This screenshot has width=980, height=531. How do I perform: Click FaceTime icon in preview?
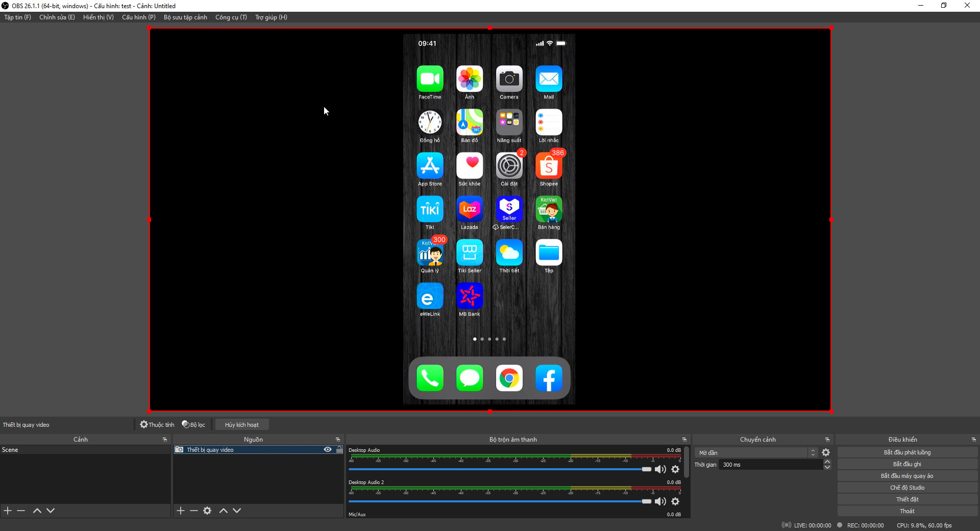(x=430, y=79)
